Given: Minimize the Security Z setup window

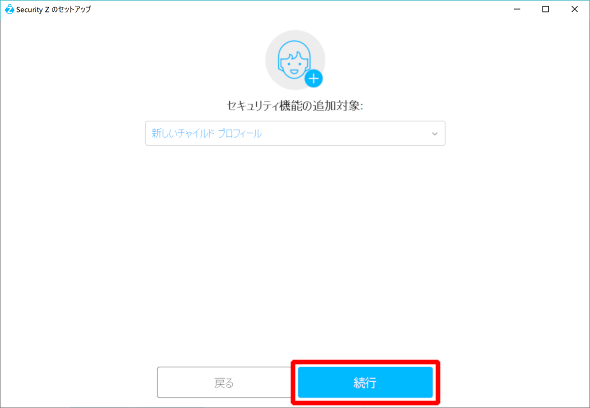Looking at the screenshot, I should pos(517,9).
